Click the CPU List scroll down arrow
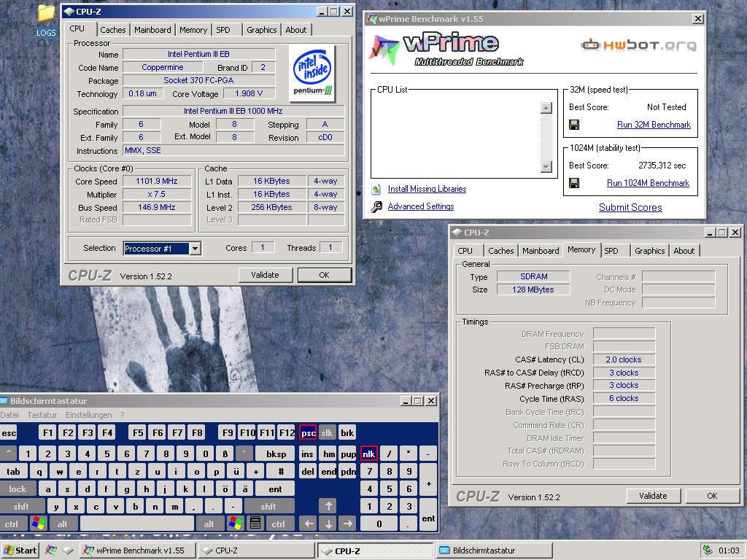The image size is (747, 560). pos(546,167)
